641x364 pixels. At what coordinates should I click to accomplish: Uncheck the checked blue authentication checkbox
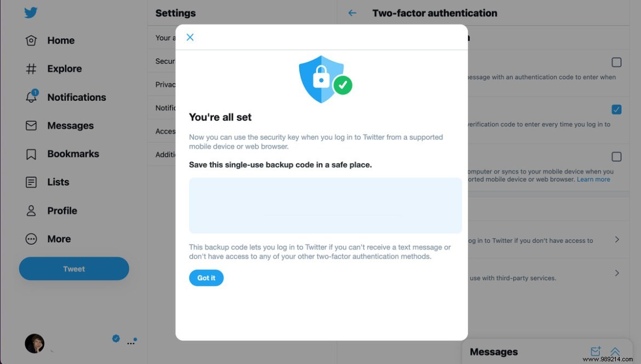coord(616,109)
